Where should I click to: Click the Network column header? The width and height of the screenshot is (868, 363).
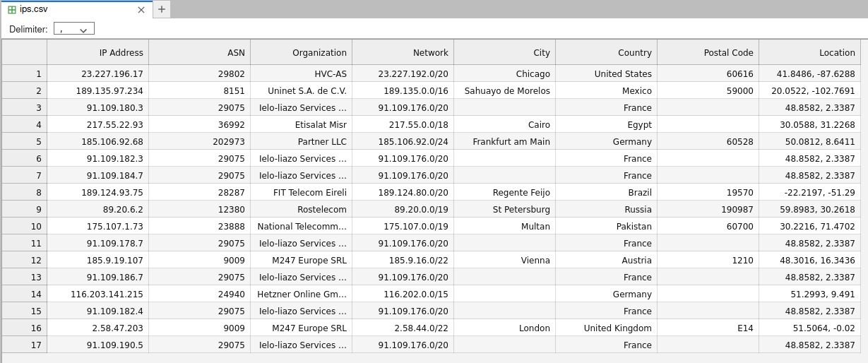pos(403,53)
